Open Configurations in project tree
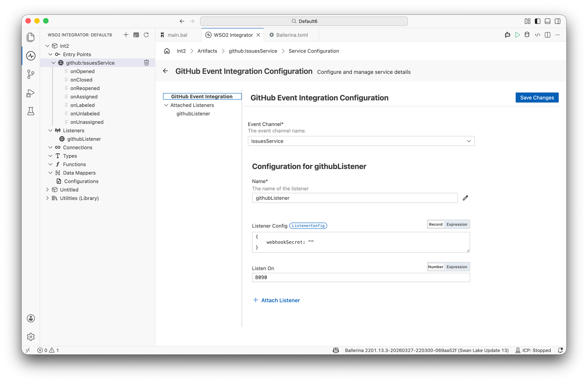This screenshot has width=588, height=383. pos(81,181)
